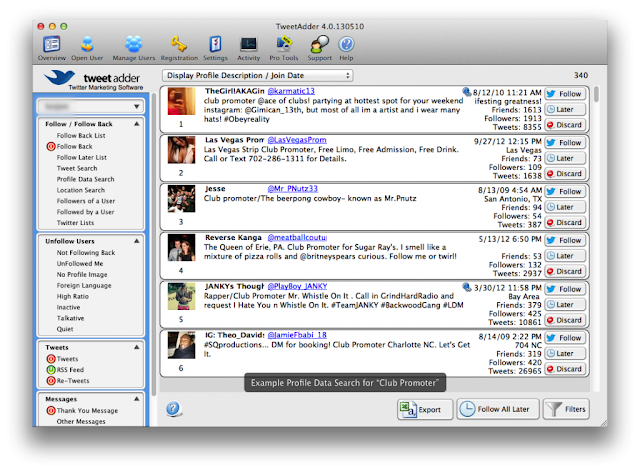Toggle the Re-Tweets status indicator
The image size is (640, 472).
[x=51, y=381]
